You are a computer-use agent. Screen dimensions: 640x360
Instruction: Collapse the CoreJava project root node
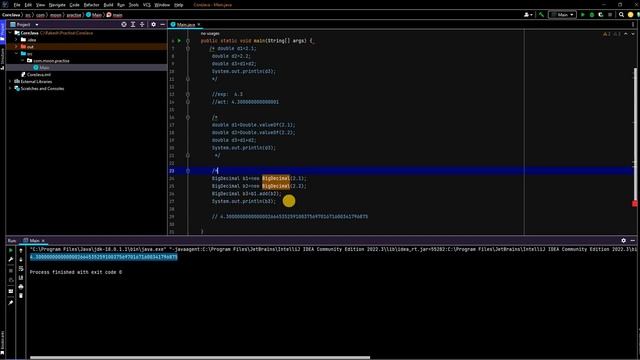point(10,33)
